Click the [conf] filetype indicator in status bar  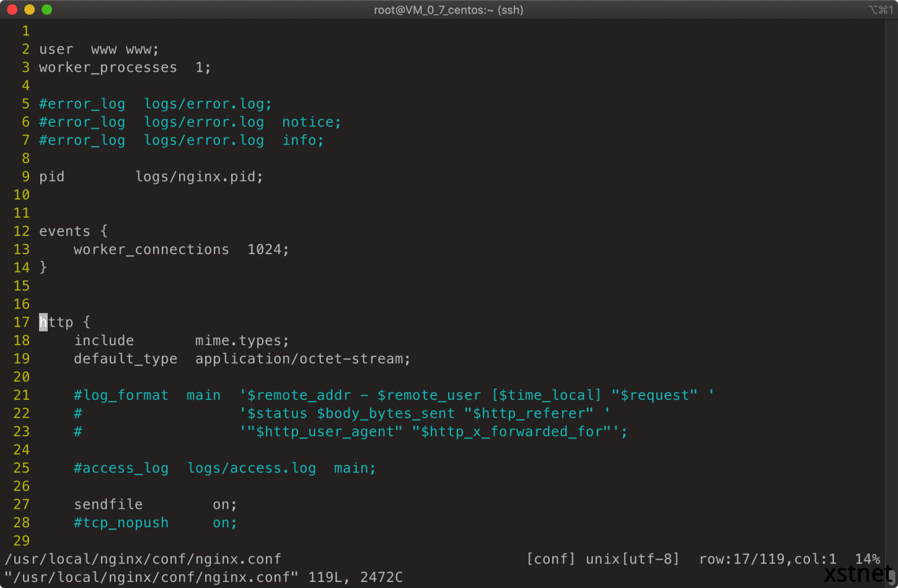click(550, 559)
